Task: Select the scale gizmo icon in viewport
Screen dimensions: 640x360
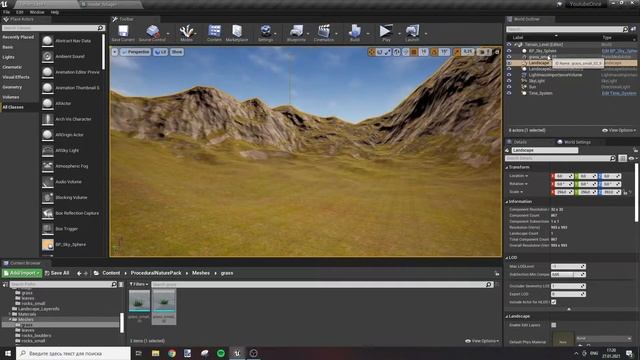Action: [x=387, y=52]
